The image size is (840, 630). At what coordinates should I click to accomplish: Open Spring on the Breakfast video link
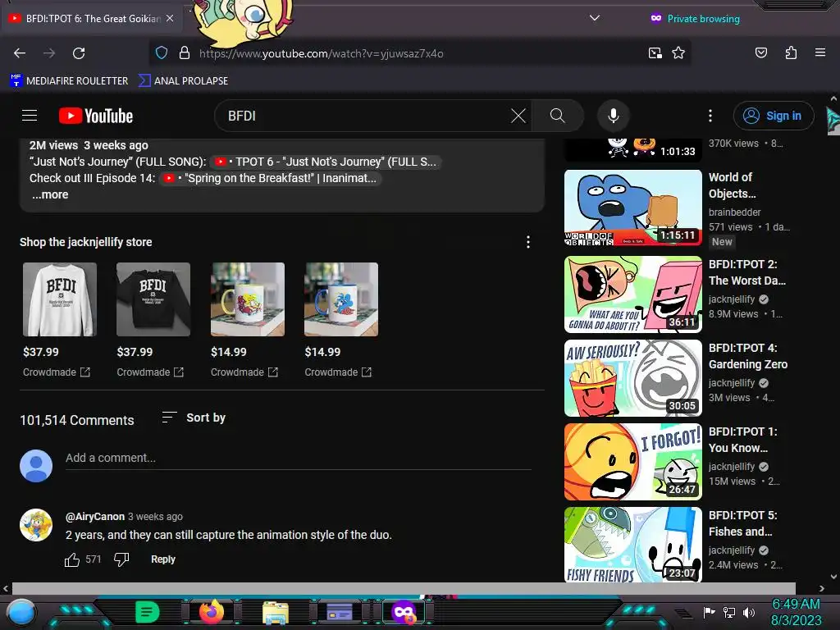click(271, 178)
